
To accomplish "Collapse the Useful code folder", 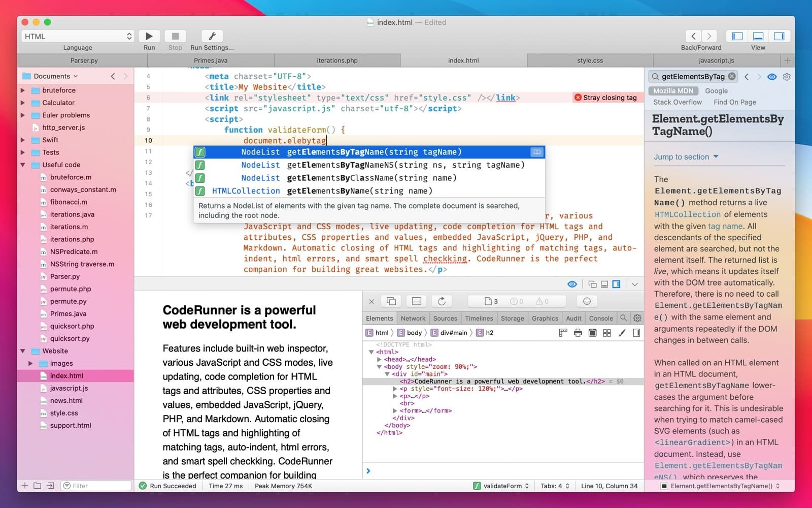I will click(23, 165).
